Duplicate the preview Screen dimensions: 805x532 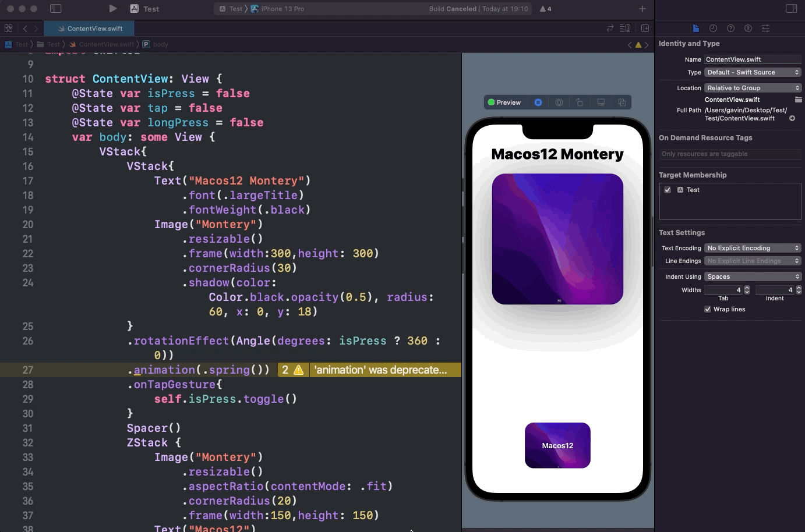622,102
